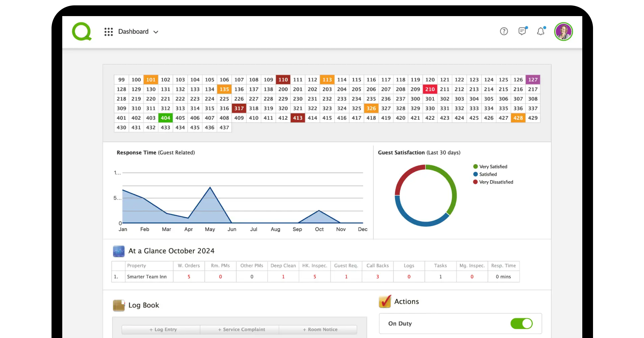Click the + Log Entry tab
Image resolution: width=644 pixels, height=338 pixels.
[x=163, y=329]
